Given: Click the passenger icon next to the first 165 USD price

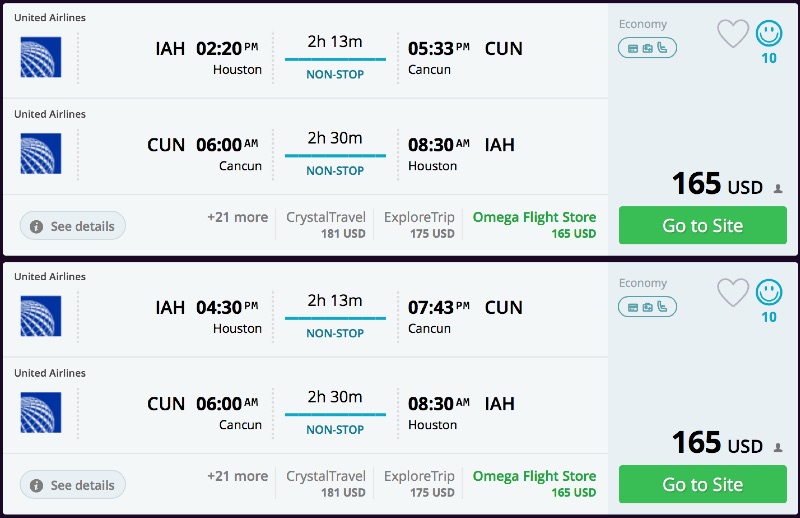Looking at the screenshot, I should tap(778, 189).
